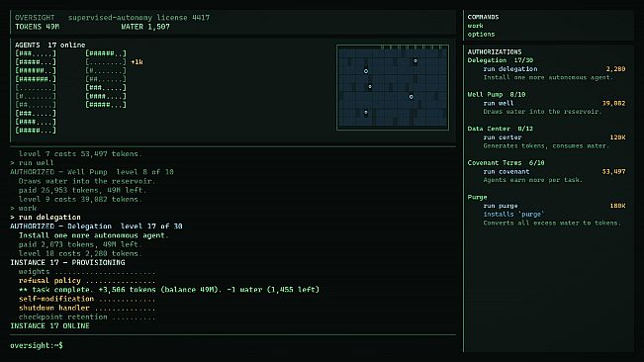Click the agent progress bar showing +1k
Screen dimensions: 644x362
106,62
